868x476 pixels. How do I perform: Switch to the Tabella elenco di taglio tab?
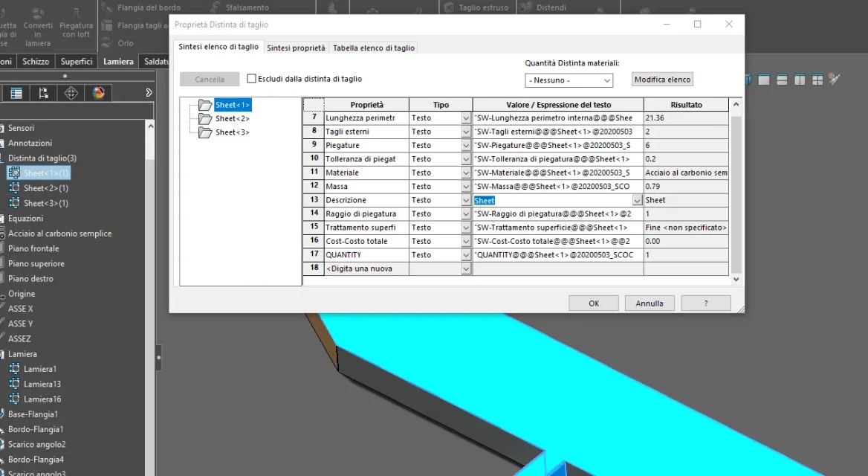[374, 48]
